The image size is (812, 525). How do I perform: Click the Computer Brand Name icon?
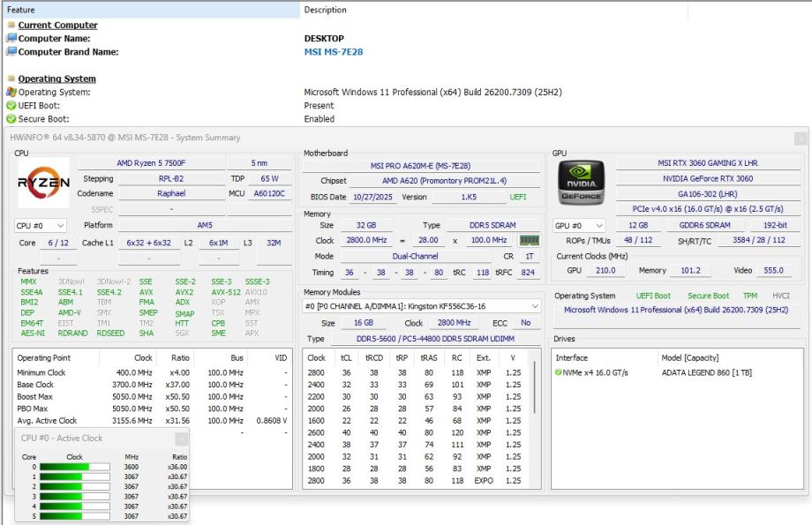click(x=11, y=52)
